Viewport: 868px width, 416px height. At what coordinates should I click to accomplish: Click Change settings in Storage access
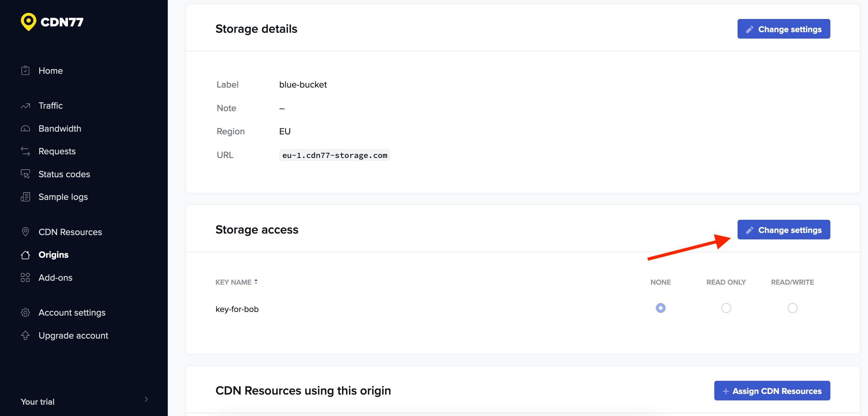[x=783, y=230]
